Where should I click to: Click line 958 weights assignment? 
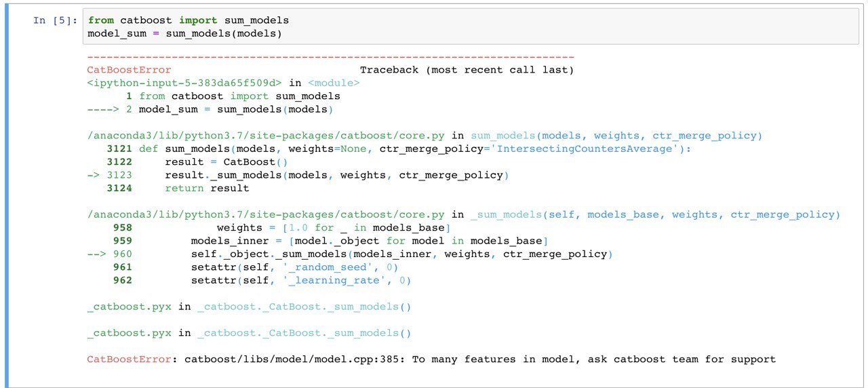tap(282, 227)
